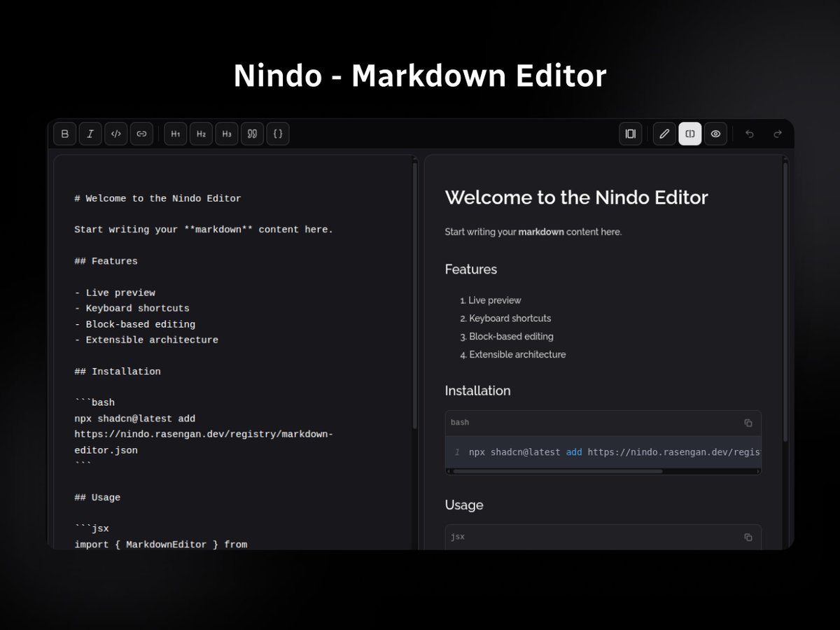
Task: Toggle bold formatting button
Action: click(65, 134)
